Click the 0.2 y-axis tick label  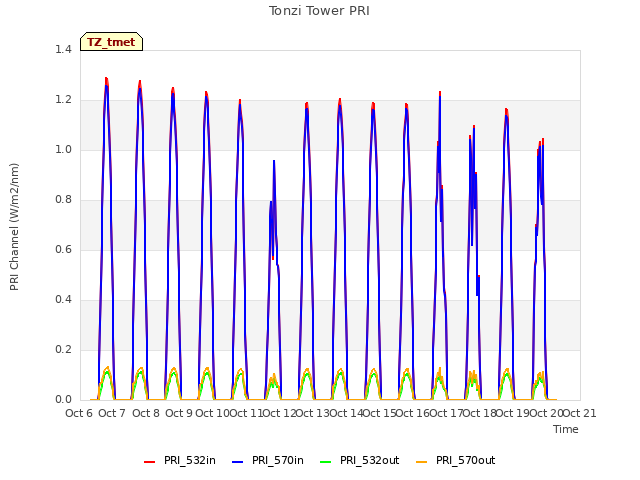pyautogui.click(x=63, y=350)
